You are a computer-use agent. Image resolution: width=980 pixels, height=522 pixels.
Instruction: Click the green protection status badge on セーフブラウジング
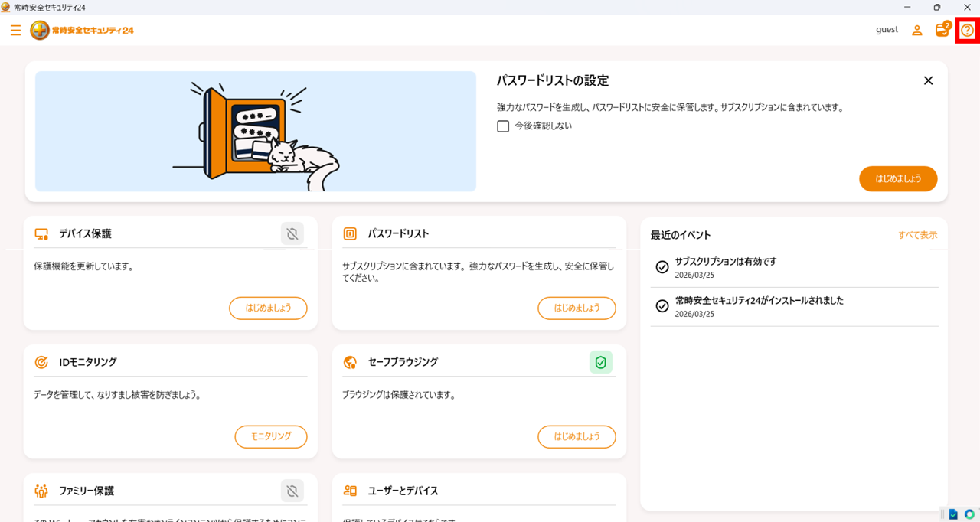click(x=601, y=362)
